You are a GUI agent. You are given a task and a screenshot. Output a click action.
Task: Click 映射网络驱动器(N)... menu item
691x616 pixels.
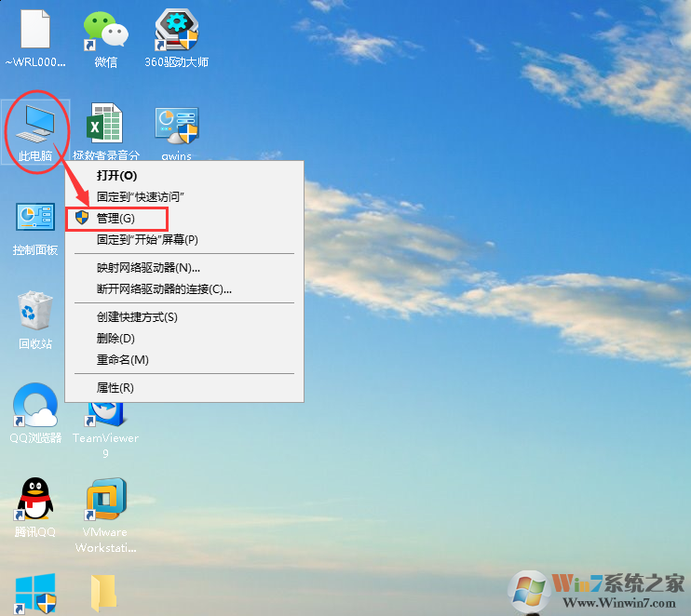pyautogui.click(x=184, y=268)
